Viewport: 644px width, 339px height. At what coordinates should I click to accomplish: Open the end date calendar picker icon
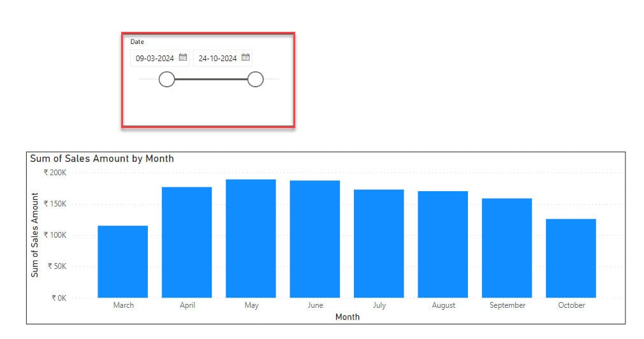[x=245, y=57]
